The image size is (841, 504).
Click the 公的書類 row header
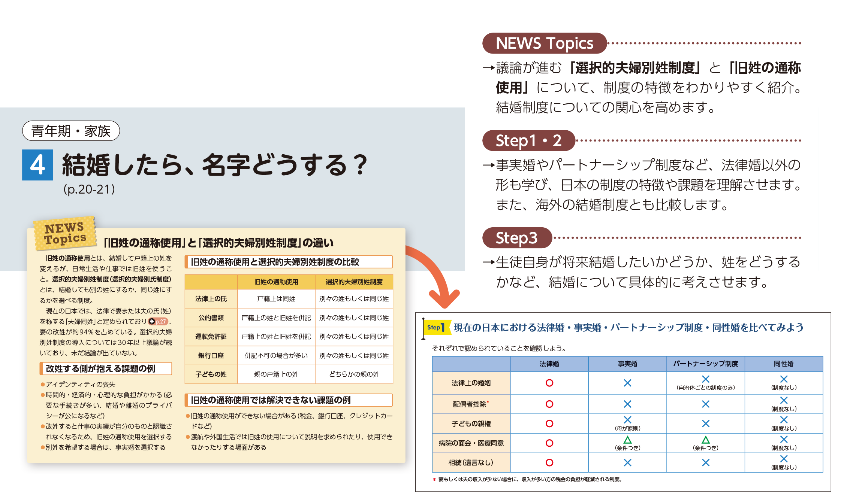click(x=211, y=318)
